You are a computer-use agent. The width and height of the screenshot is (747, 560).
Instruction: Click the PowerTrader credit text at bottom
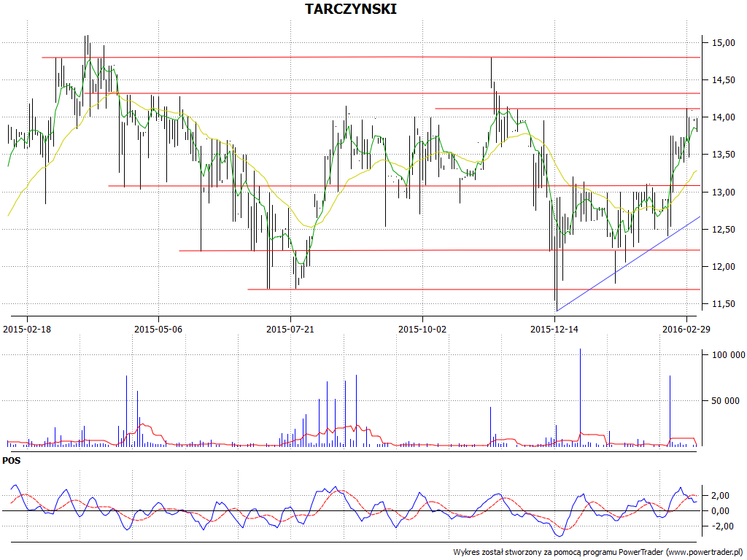[x=598, y=553]
